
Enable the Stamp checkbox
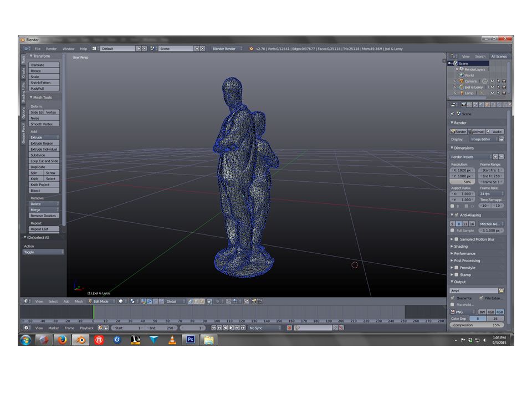(457, 275)
